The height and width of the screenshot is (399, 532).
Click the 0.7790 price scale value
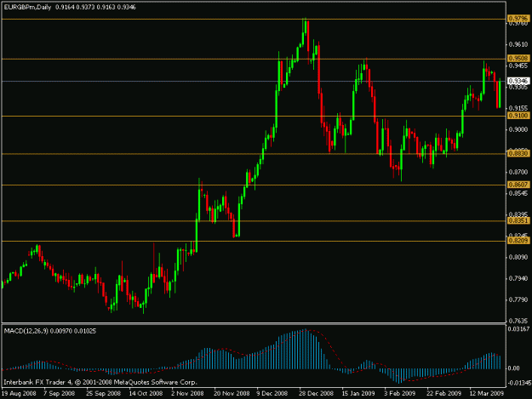[518, 300]
